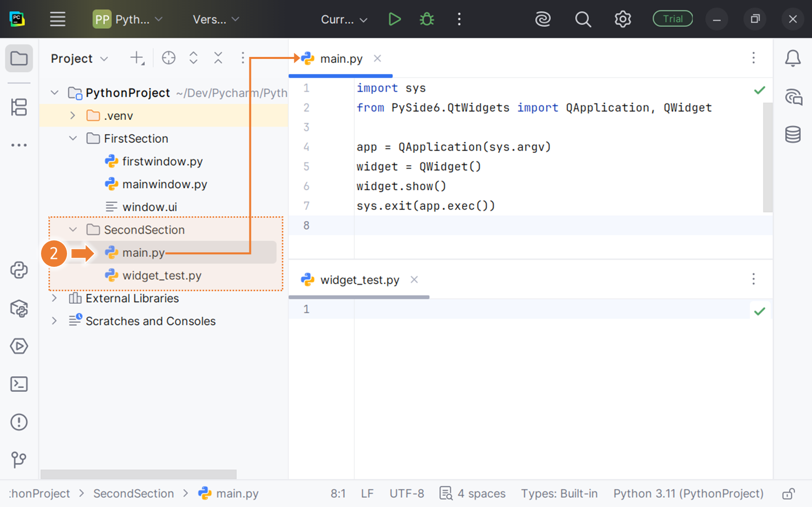The height and width of the screenshot is (507, 812).
Task: Add new file or directory with plus icon
Action: pos(137,58)
